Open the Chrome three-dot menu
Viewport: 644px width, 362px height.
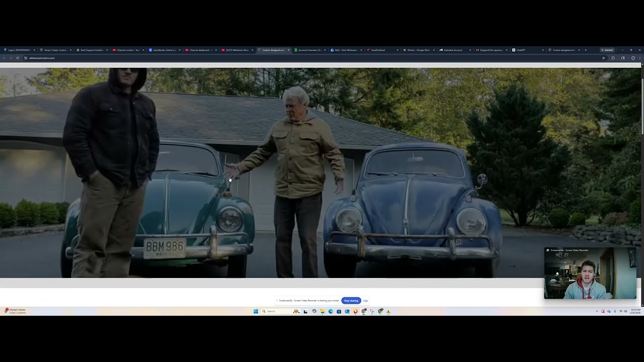pos(639,58)
